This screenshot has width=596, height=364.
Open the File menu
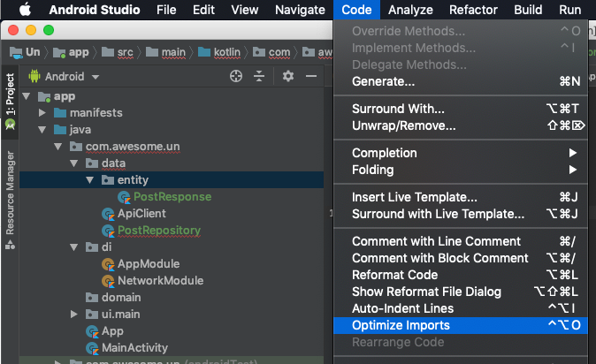[x=166, y=10]
